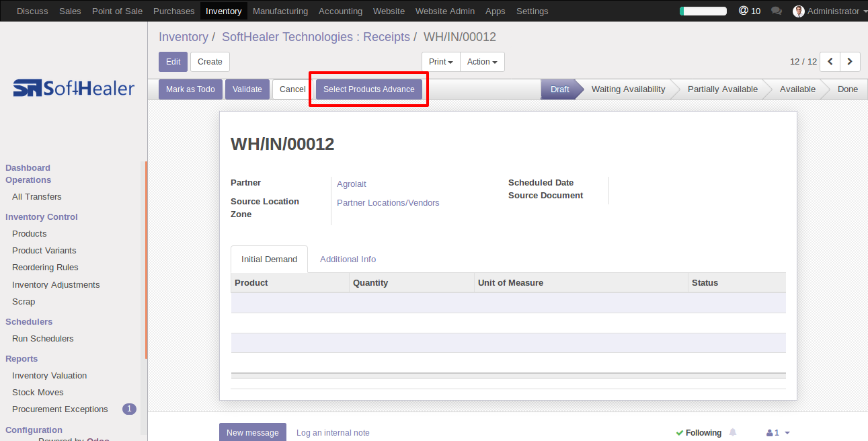Open All Transfers in the sidebar
Screen dimensions: 868x441
37,197
